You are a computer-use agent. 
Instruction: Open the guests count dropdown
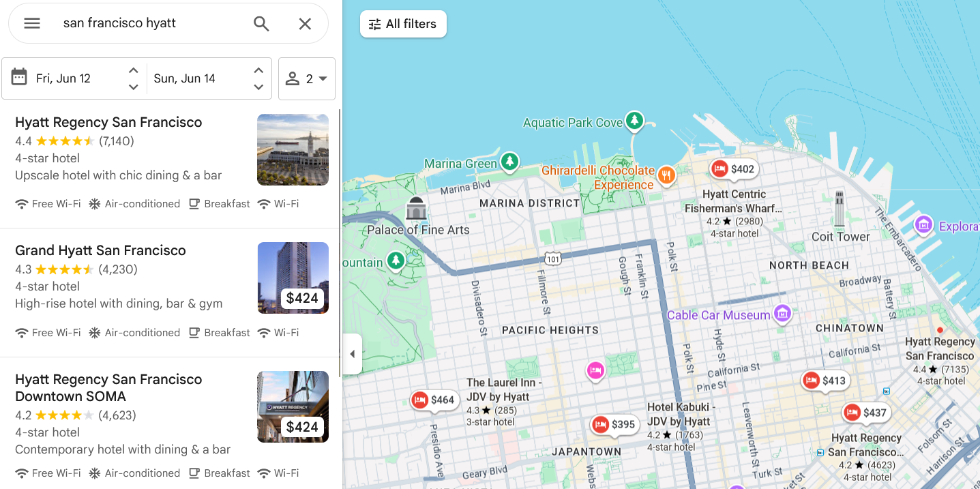[x=307, y=78]
